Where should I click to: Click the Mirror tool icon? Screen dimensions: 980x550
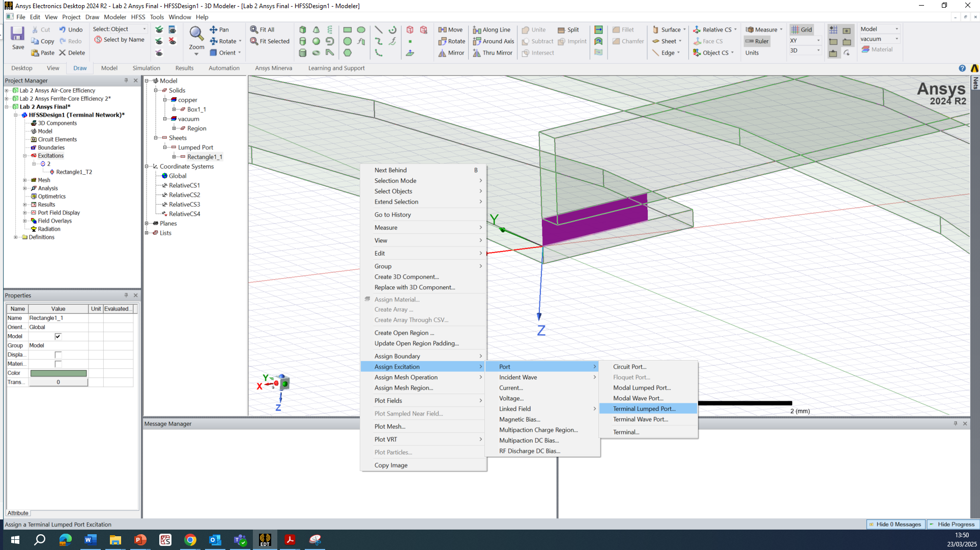coord(442,53)
